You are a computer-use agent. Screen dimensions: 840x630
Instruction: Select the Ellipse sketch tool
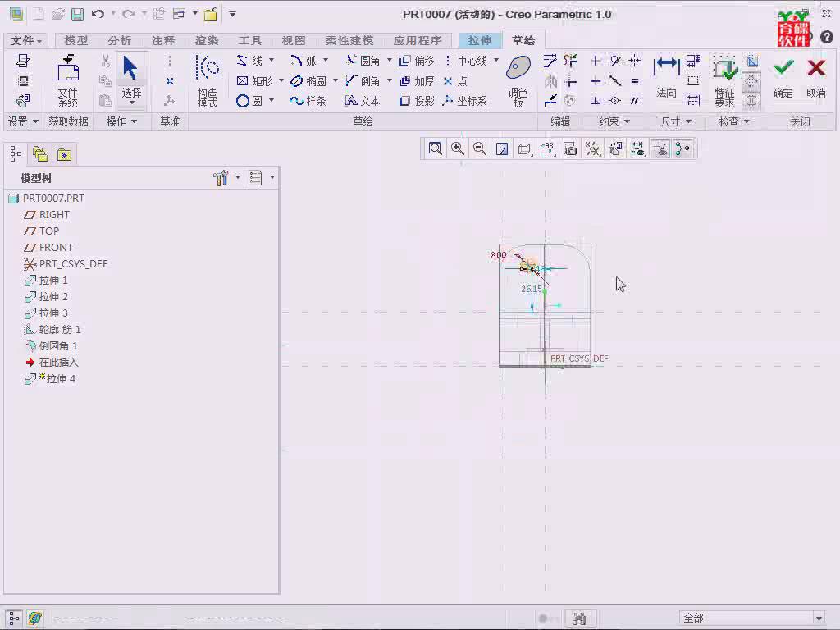308,81
